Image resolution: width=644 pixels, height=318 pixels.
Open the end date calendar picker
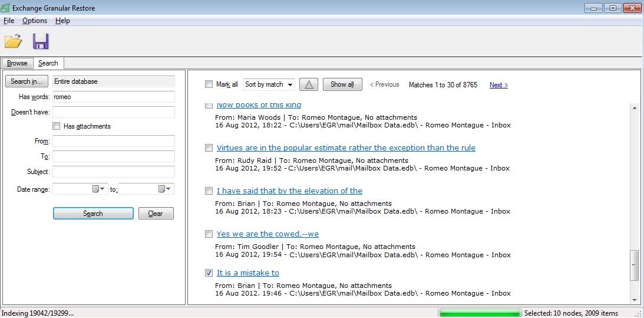pos(164,189)
